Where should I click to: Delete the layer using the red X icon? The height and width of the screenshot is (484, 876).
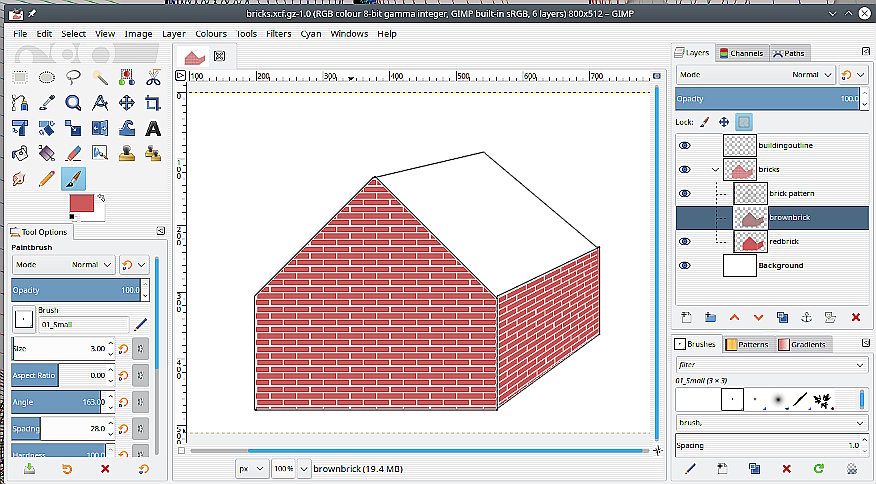(x=856, y=317)
